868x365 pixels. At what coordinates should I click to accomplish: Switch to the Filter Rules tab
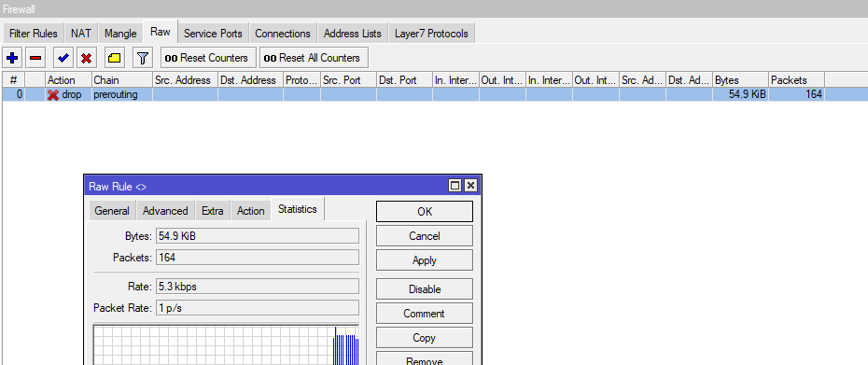[x=34, y=34]
